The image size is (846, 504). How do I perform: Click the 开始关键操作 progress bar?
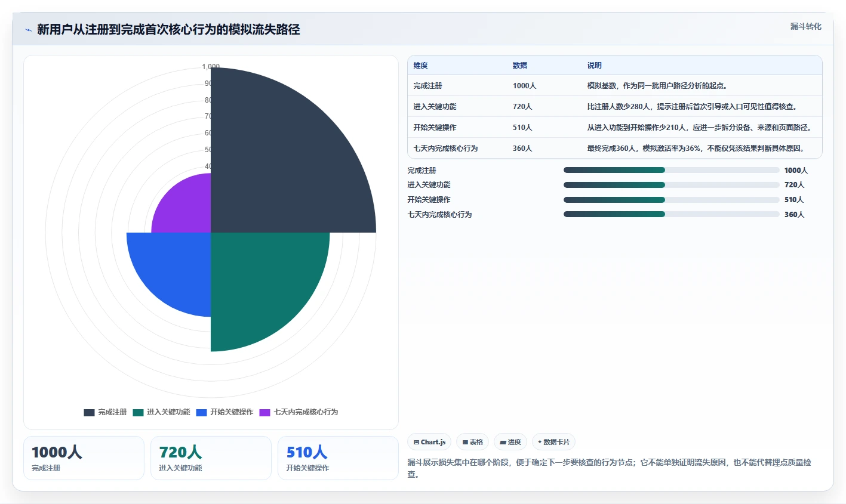pyautogui.click(x=672, y=200)
